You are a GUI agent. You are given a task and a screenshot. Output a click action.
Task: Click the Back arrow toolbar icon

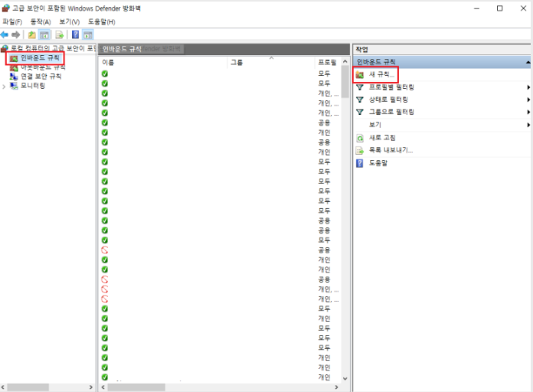[x=5, y=34]
